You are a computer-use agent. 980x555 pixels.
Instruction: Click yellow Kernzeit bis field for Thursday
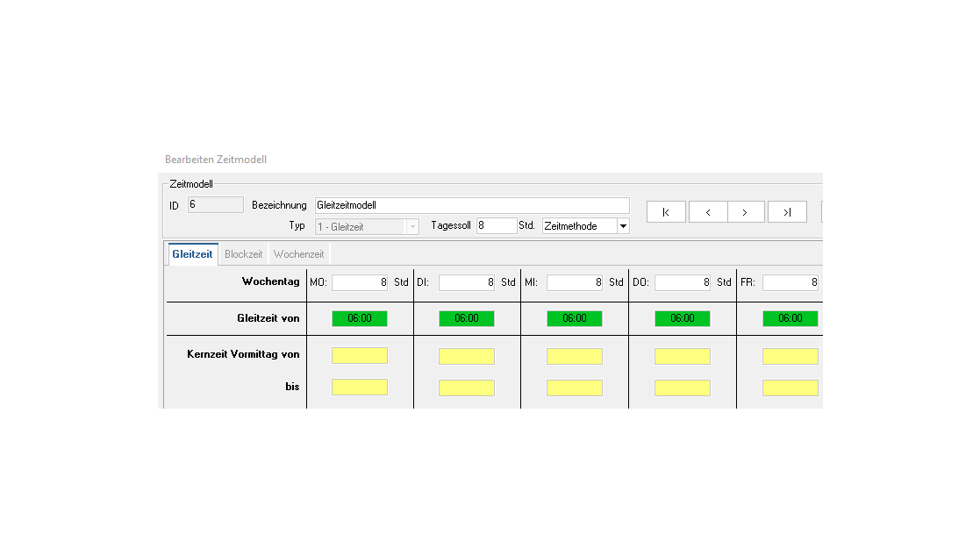point(682,388)
